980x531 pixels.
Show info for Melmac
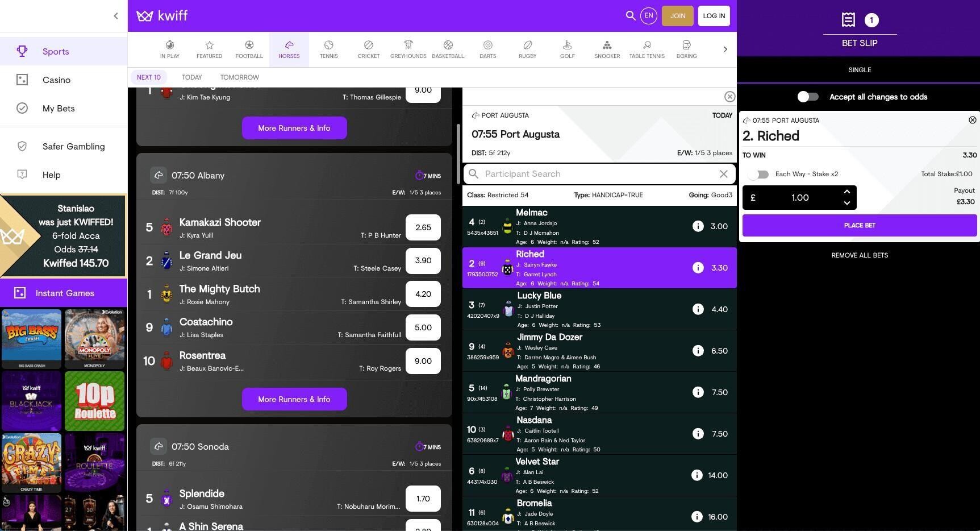click(698, 226)
